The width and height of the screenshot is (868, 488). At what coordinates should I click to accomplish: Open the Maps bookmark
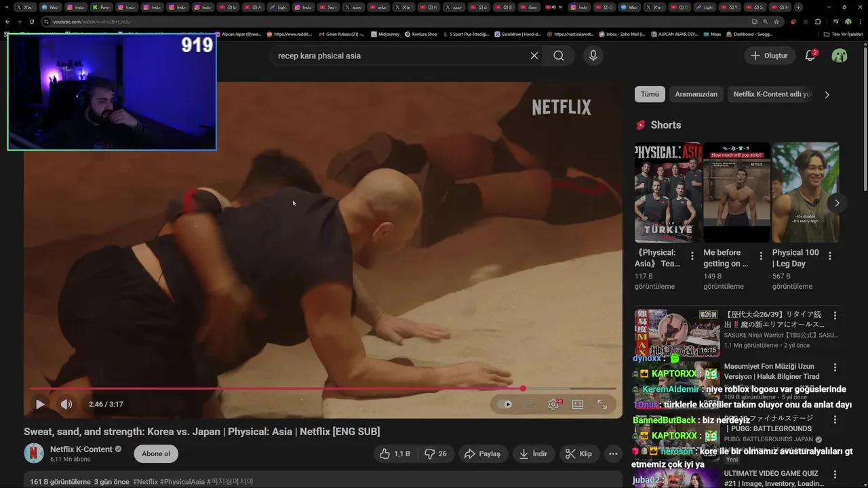point(711,34)
